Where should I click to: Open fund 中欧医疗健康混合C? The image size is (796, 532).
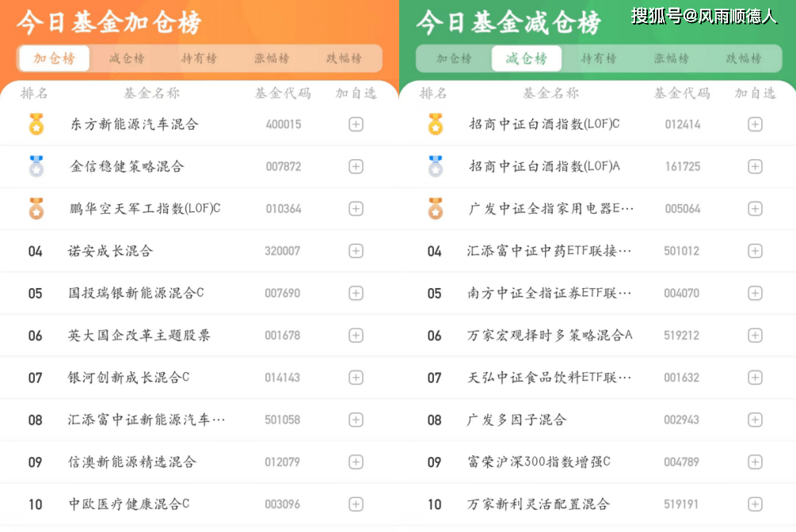129,504
